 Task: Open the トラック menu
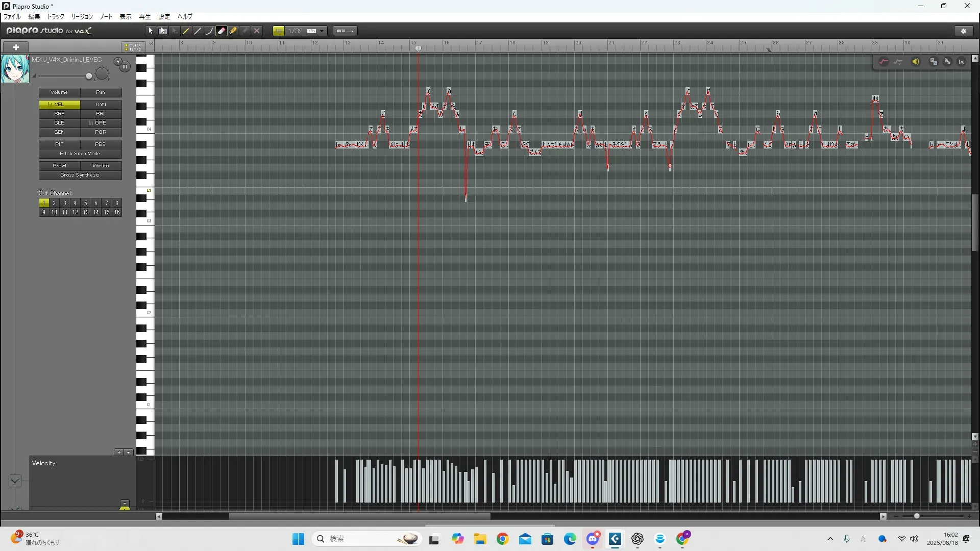coord(56,17)
